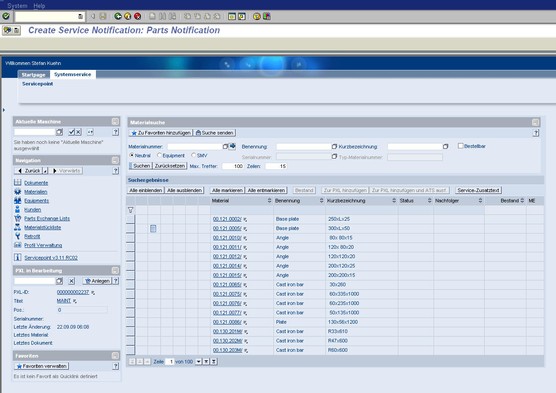Click help icon in Navigation panel
The image size is (556, 393).
tap(115, 171)
